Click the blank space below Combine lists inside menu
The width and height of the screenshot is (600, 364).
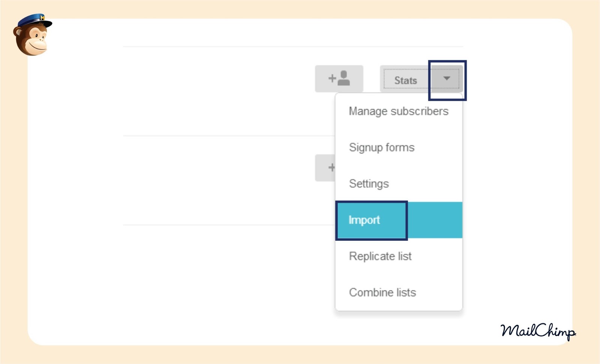pyautogui.click(x=398, y=306)
